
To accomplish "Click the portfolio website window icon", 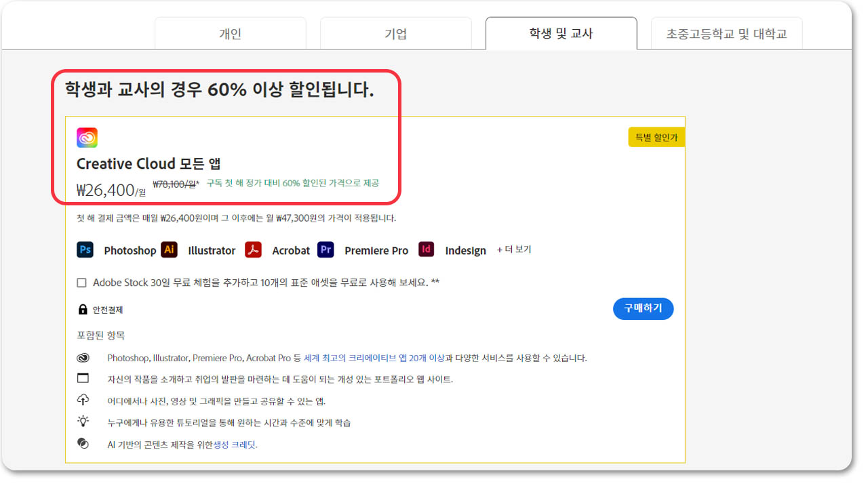I will tap(83, 378).
